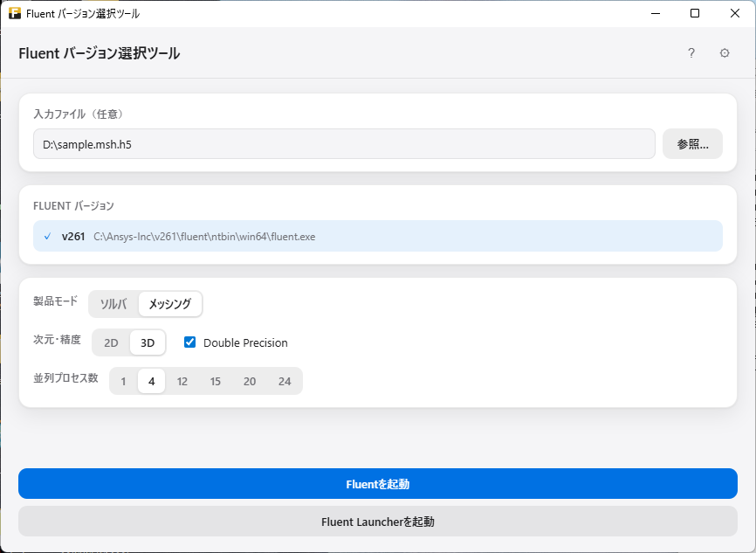
Task: Click the 入力ファイル（任意）label
Action: (80, 114)
